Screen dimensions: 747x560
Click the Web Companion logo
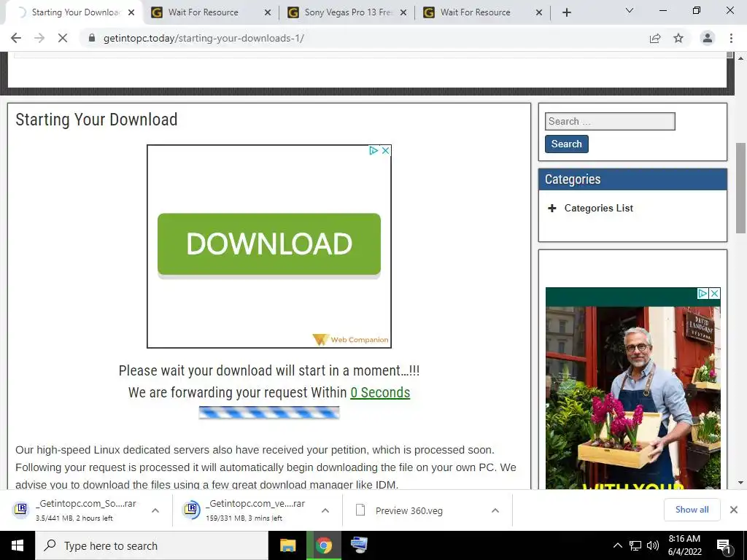(351, 340)
